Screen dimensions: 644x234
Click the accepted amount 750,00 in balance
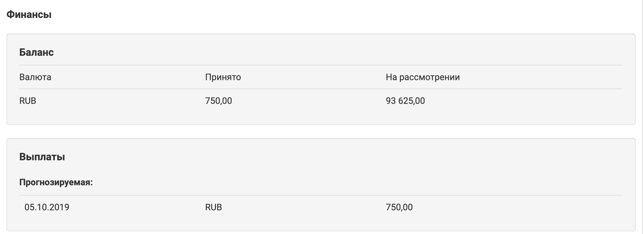tap(219, 101)
